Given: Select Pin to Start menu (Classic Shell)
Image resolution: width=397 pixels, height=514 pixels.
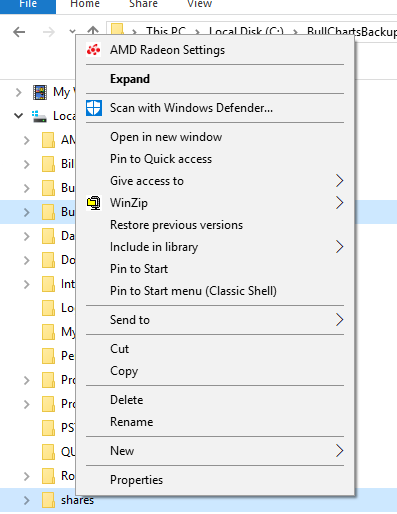Looking at the screenshot, I should point(215,291).
